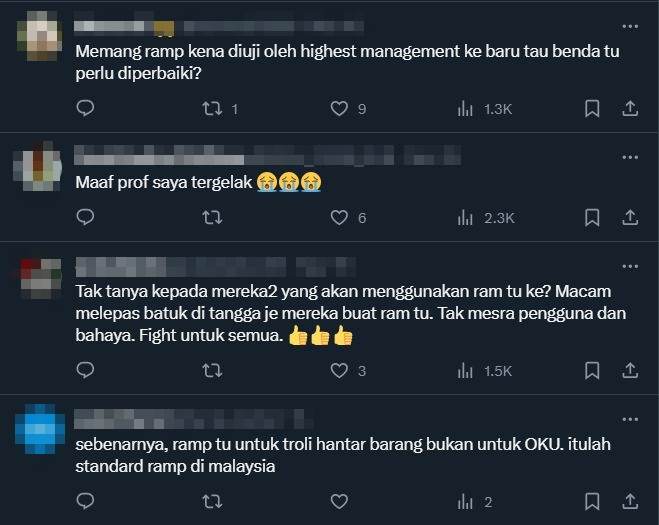Open the blue avatar profile picture
The image size is (659, 525).
click(40, 429)
